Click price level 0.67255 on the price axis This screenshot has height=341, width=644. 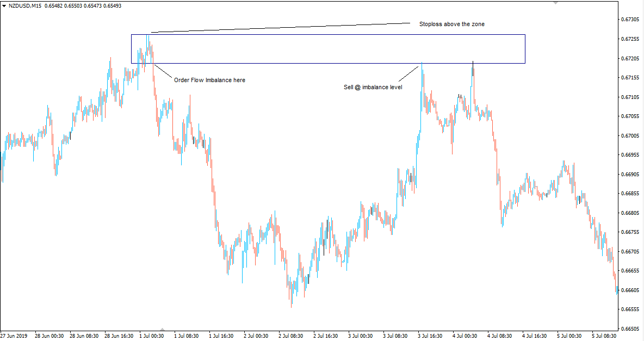(x=630, y=39)
